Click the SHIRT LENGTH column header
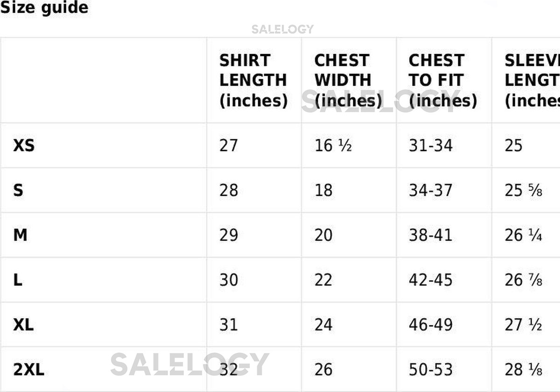The image size is (560, 392). [x=253, y=81]
